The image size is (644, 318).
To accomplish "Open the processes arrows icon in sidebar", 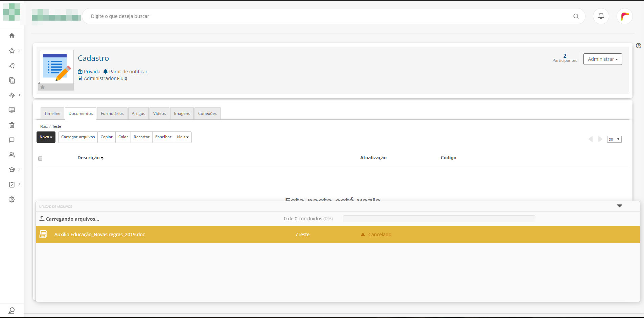I will click(x=12, y=95).
